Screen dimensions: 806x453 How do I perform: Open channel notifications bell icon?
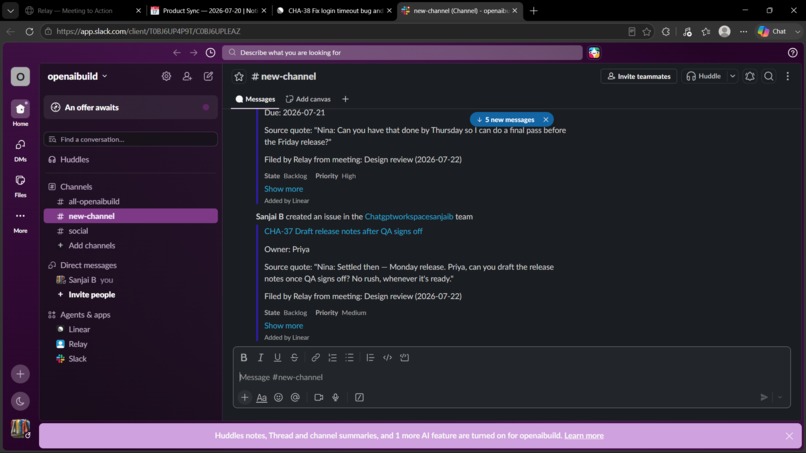pos(750,76)
